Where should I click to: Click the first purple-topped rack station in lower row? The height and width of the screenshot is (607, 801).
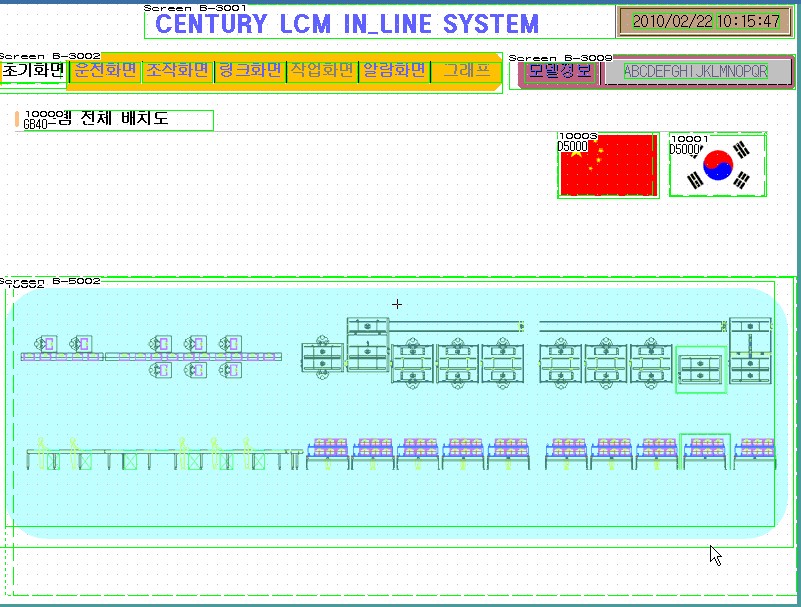[x=328, y=452]
